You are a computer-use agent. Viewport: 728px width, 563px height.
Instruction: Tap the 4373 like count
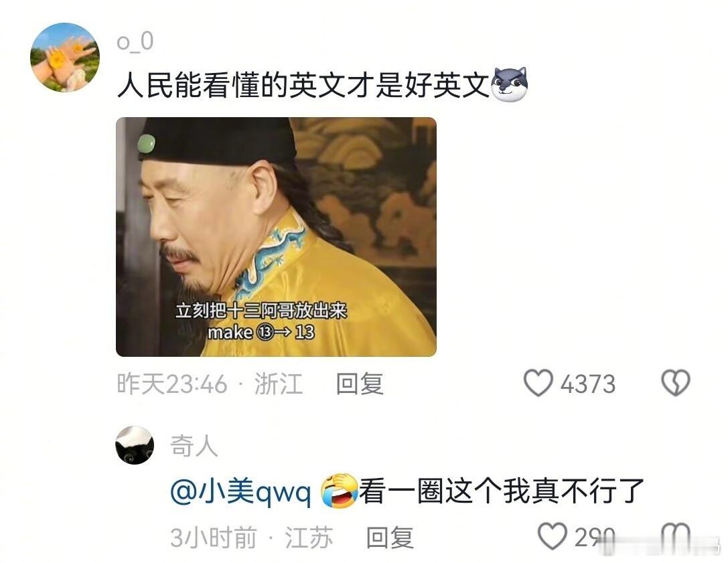pos(588,384)
